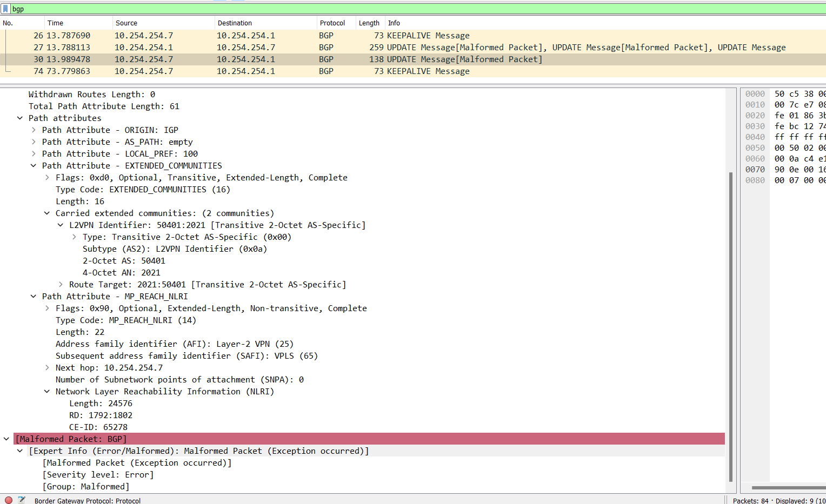Select Number of Subnetwork points of attachment field

coord(179,380)
